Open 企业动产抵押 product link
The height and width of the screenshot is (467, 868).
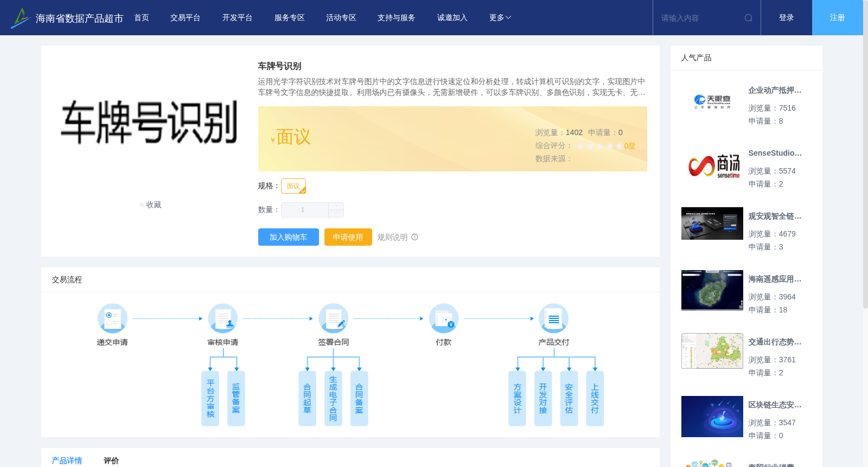(775, 91)
